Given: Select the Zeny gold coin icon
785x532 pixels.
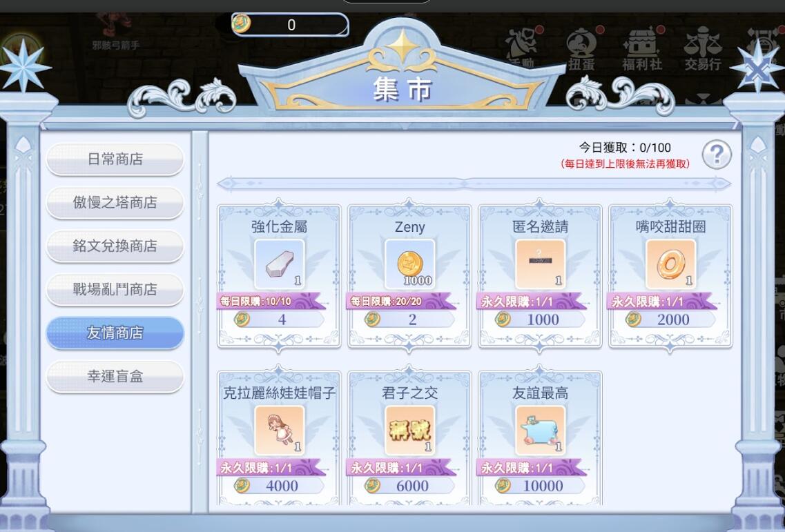Looking at the screenshot, I should coord(409,264).
